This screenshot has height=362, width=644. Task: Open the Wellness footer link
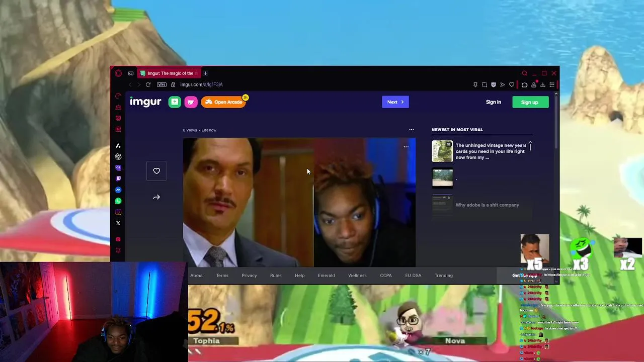click(x=357, y=276)
